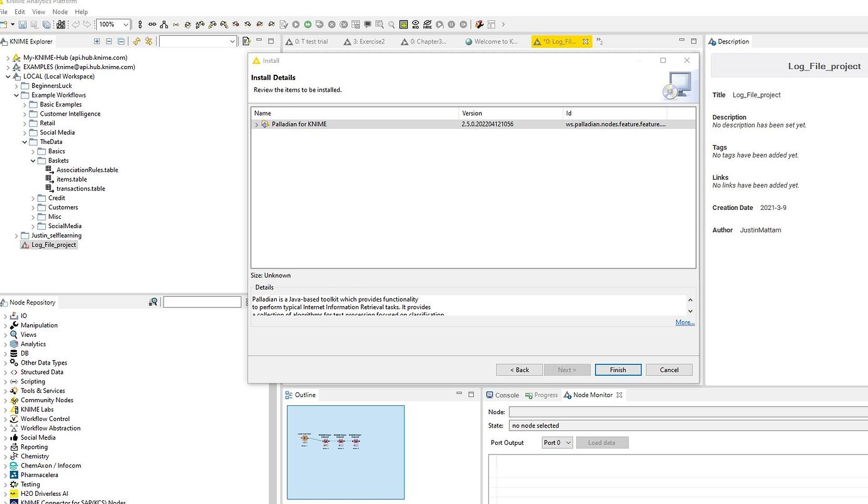Expand the Palladian for KNIME row
Image resolution: width=868 pixels, height=504 pixels.
click(257, 124)
